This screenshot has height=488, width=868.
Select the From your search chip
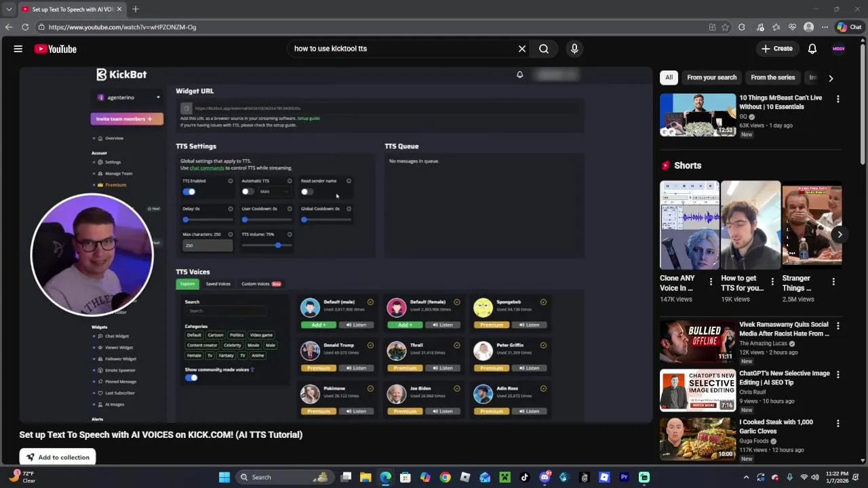[x=711, y=77]
